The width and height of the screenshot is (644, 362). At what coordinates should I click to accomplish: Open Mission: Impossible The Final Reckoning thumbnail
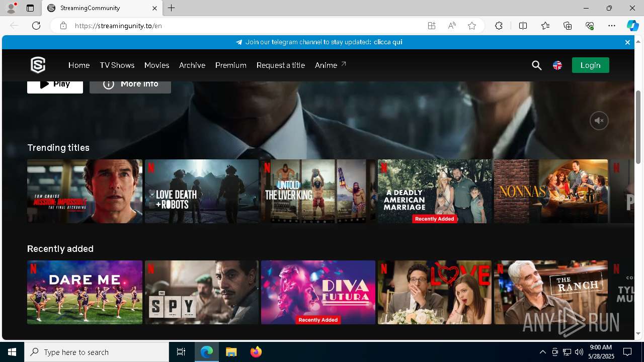pos(85,191)
